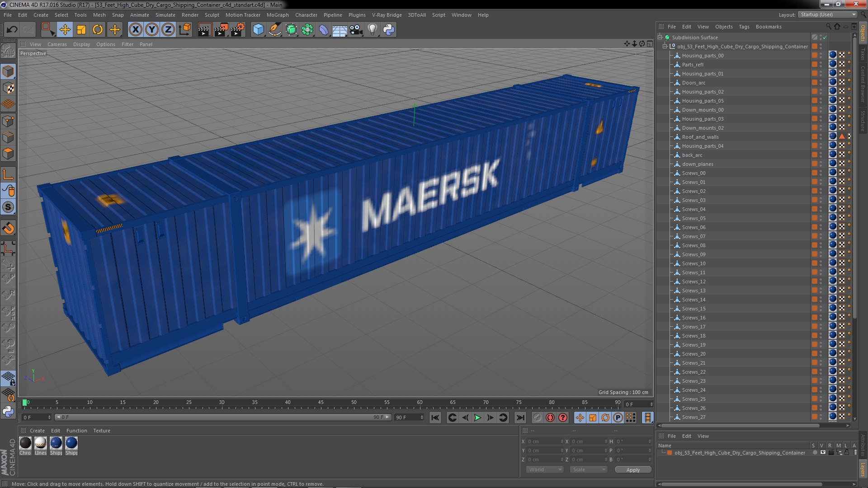Play the animation forward

click(x=477, y=418)
